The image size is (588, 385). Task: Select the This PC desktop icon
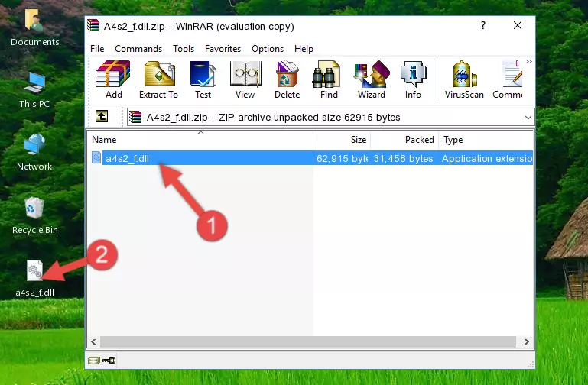point(34,90)
